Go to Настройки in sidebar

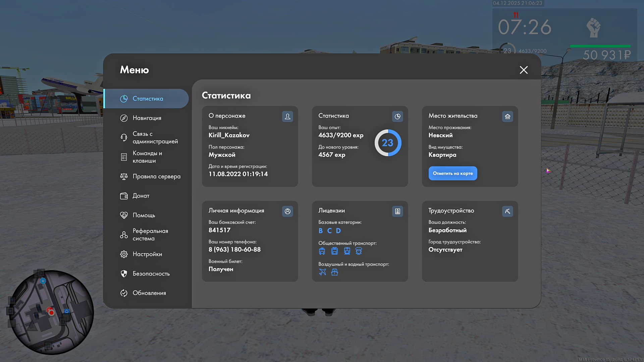(147, 254)
